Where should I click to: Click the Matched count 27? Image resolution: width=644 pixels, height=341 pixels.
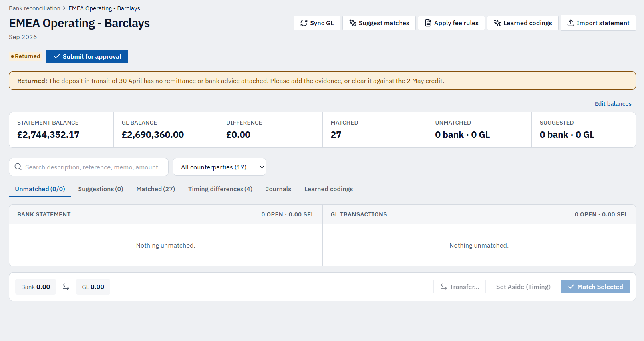336,135
